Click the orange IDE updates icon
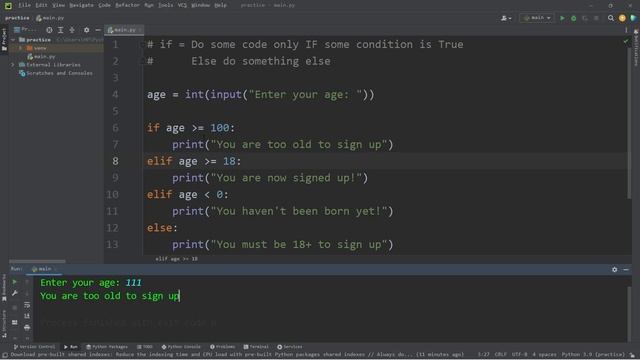The image size is (640, 360). click(622, 18)
